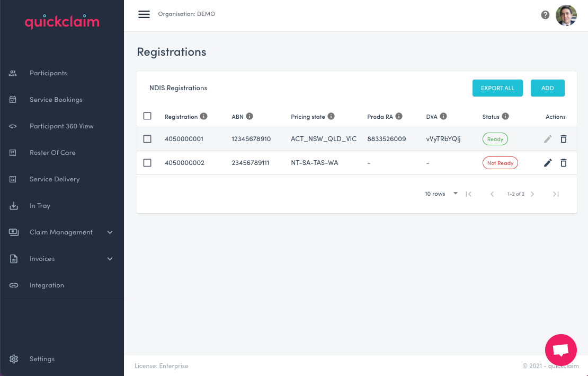The height and width of the screenshot is (376, 588).
Task: Click the help question mark icon
Action: 545,15
